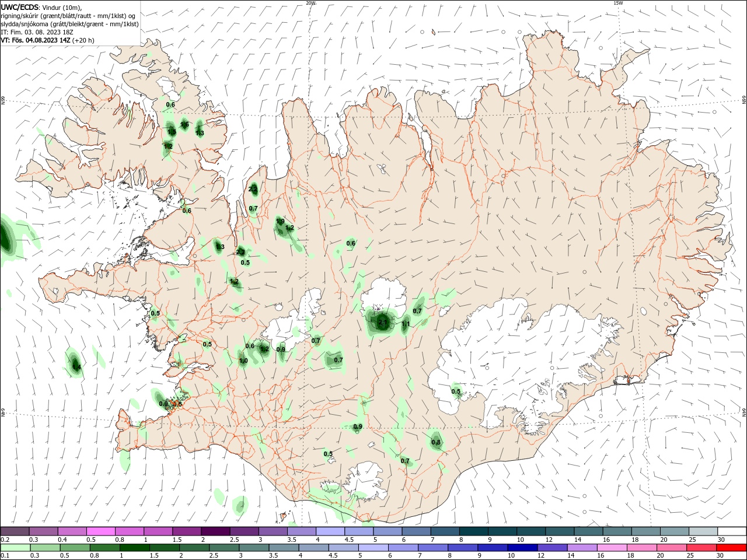Viewport: 747px width, 560px height.
Task: Pick the bright red 30 rain legend swatch
Action: pos(732,548)
